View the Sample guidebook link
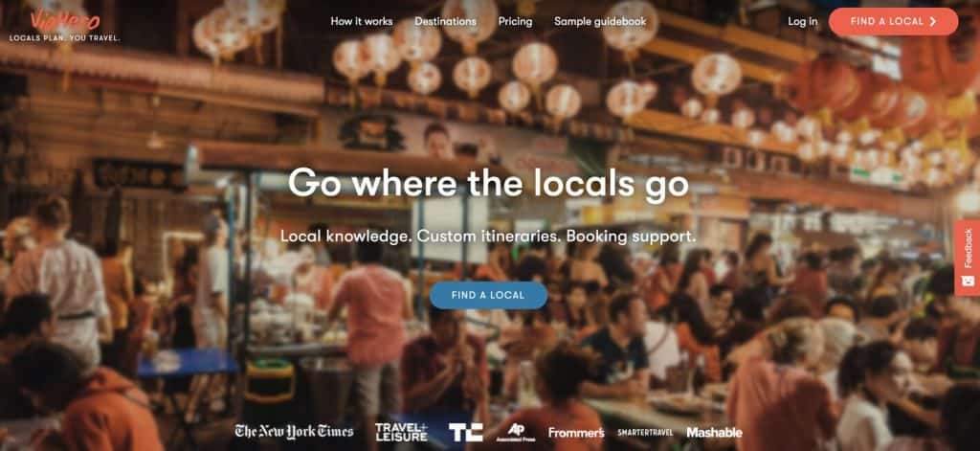 pyautogui.click(x=600, y=21)
